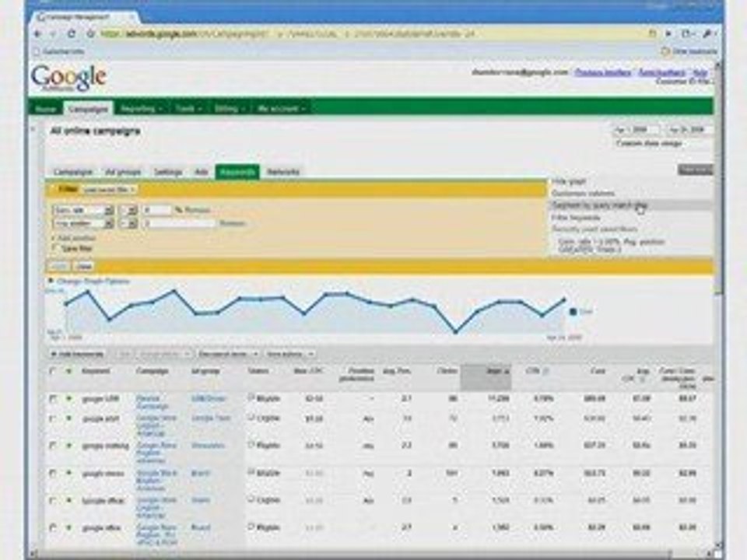The width and height of the screenshot is (747, 560).
Task: Click the first filter value input box
Action: [x=157, y=211]
